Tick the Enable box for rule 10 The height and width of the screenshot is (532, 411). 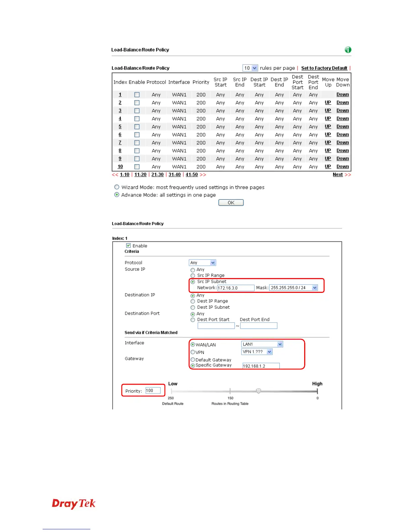click(137, 167)
